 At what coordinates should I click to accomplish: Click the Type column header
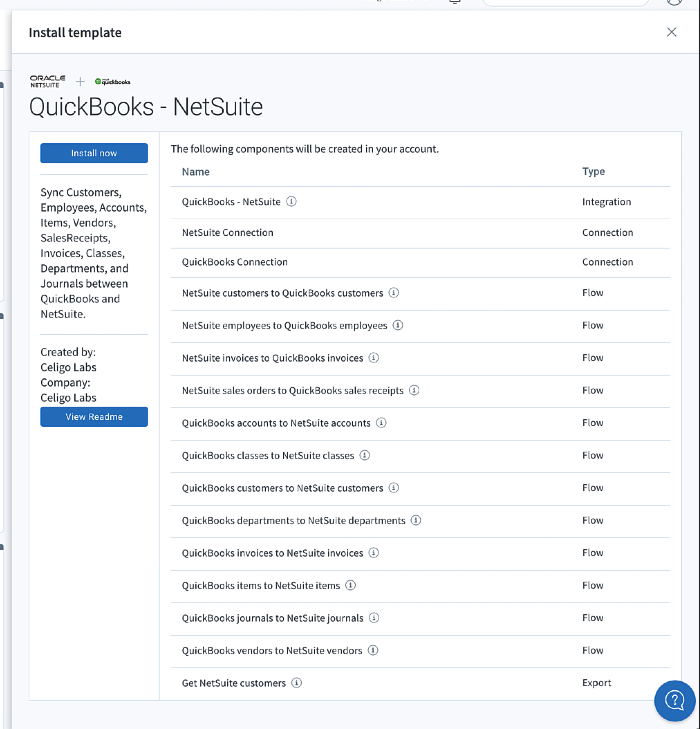(x=593, y=172)
